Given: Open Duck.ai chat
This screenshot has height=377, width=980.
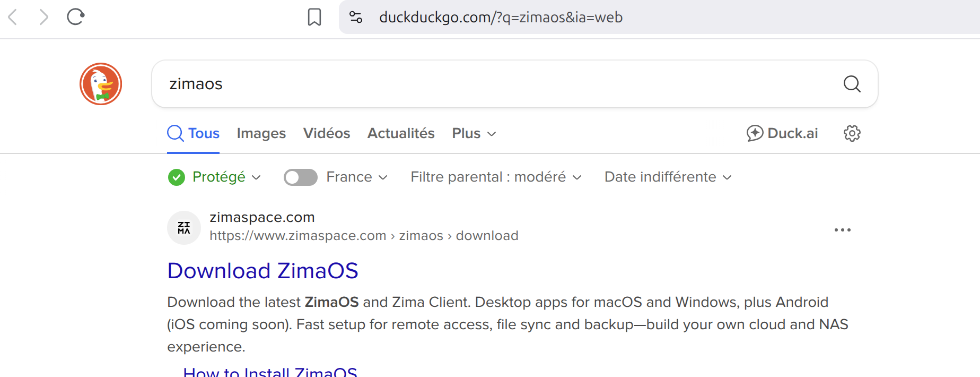Looking at the screenshot, I should point(782,133).
